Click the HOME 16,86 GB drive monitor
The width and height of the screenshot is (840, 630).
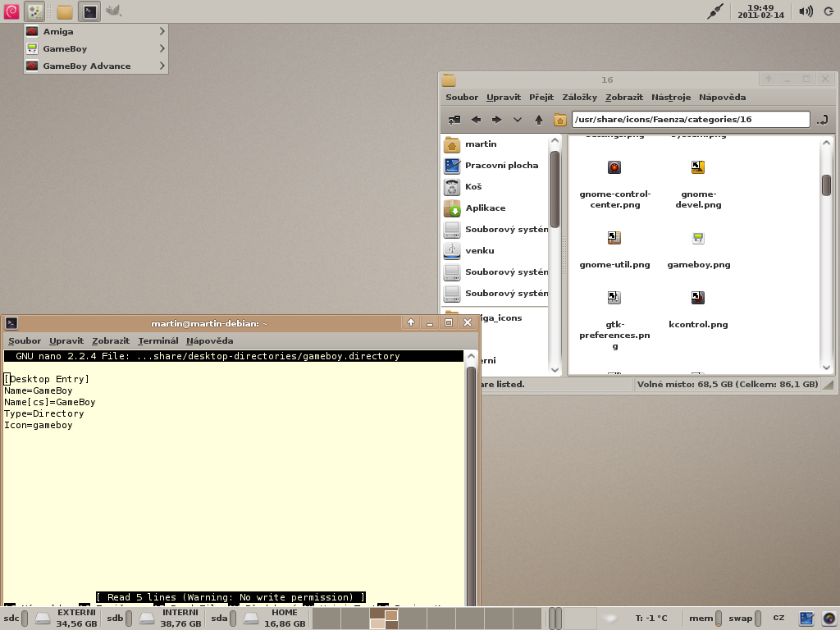(273, 619)
